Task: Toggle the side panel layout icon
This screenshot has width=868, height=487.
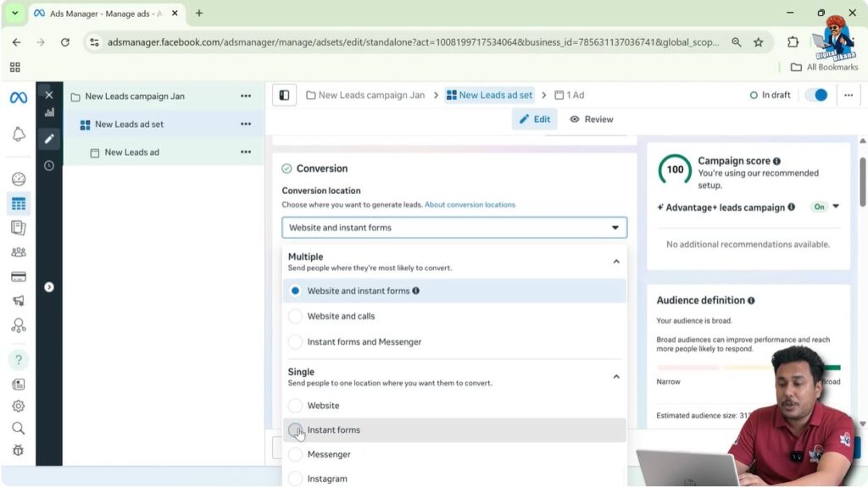Action: 285,95
